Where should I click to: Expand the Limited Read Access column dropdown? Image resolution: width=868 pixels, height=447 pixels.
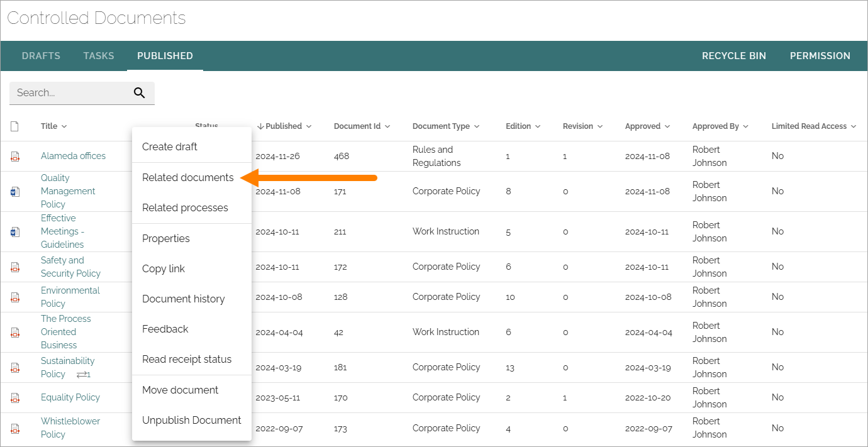[x=854, y=126]
